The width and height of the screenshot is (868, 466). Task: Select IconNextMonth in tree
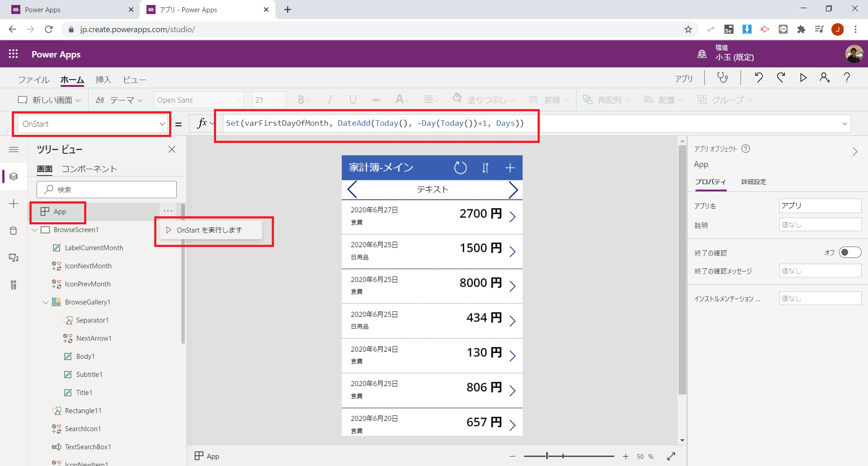88,266
